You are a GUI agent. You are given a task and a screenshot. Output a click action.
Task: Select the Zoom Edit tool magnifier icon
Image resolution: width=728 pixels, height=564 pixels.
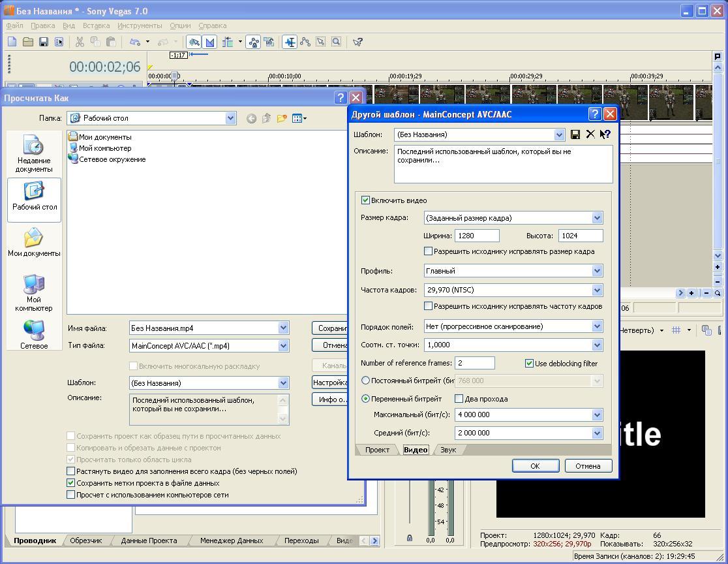[336, 42]
